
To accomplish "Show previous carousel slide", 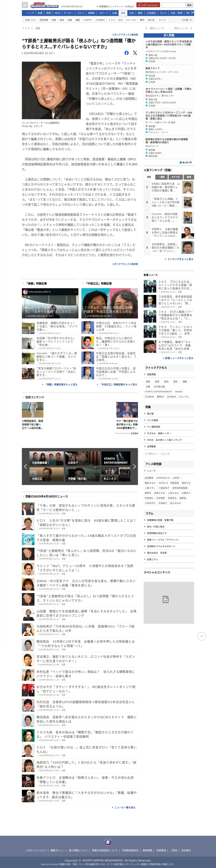I will [x=25, y=467].
